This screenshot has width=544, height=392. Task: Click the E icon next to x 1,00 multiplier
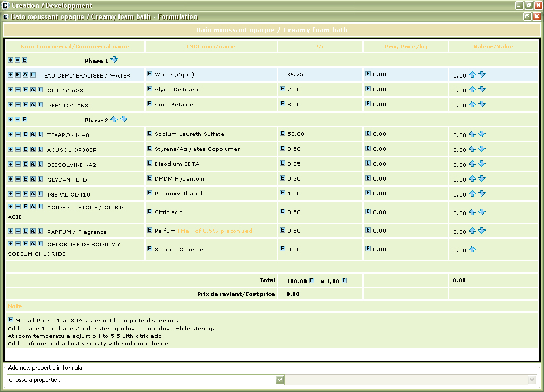pos(344,280)
